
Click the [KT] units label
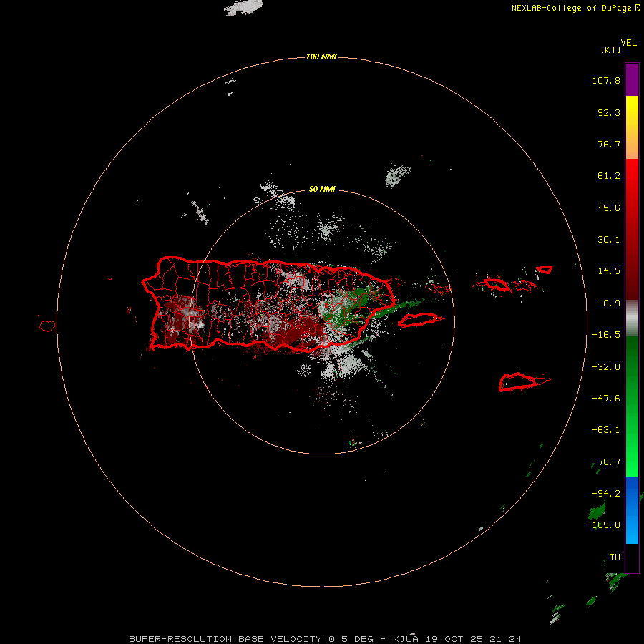click(x=610, y=49)
